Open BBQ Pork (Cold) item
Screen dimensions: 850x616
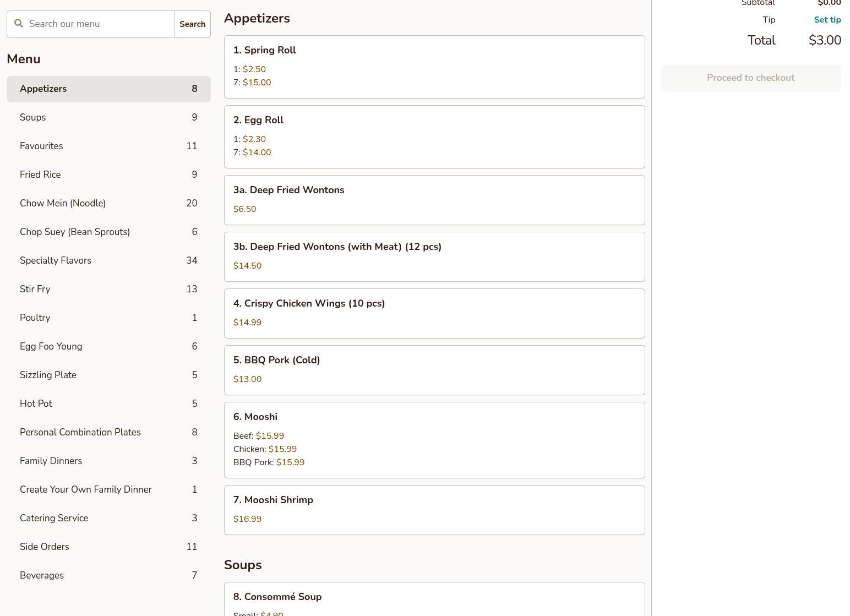tap(434, 370)
